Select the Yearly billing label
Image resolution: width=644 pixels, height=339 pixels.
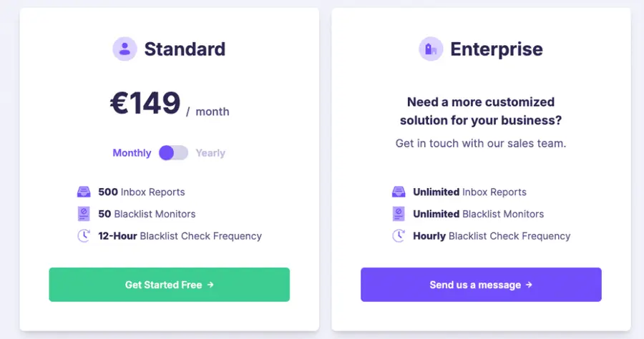[210, 153]
